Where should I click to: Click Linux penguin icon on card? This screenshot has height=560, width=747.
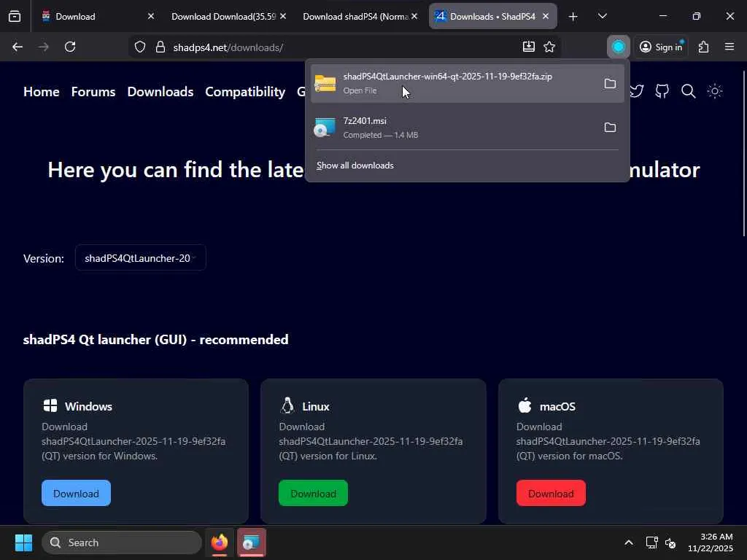pos(287,405)
